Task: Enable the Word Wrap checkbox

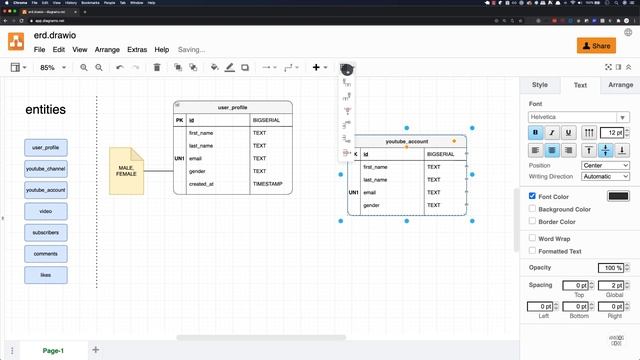Action: coord(532,238)
